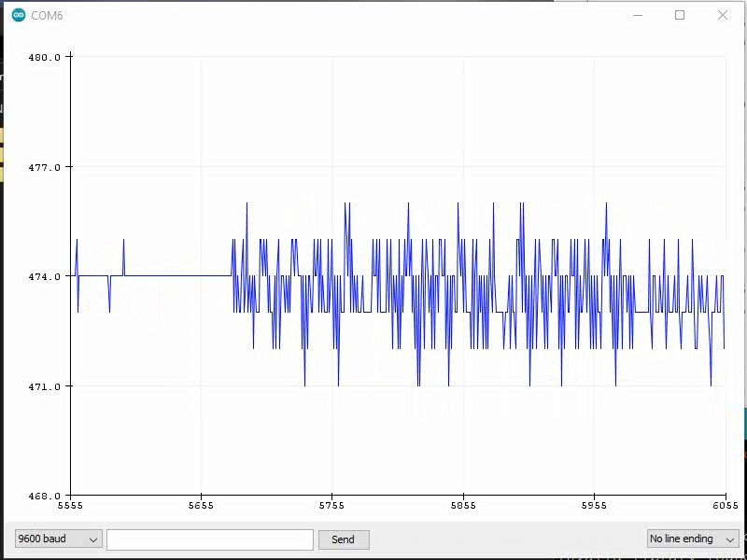The height and width of the screenshot is (560, 747).
Task: Click the 474.0 y-axis label
Action: click(45, 277)
